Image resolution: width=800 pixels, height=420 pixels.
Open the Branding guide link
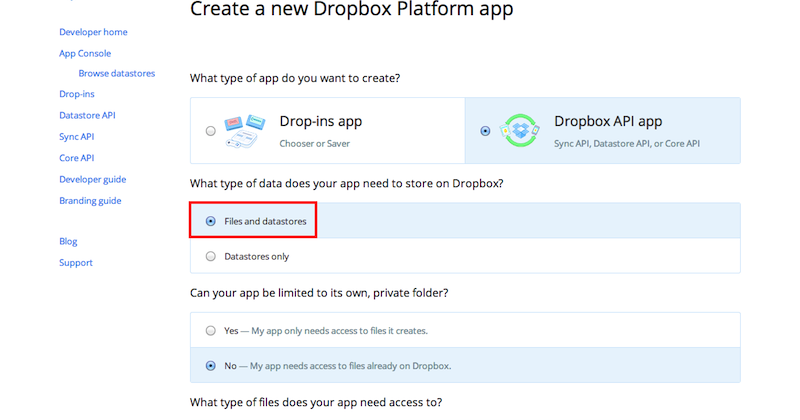coord(90,201)
